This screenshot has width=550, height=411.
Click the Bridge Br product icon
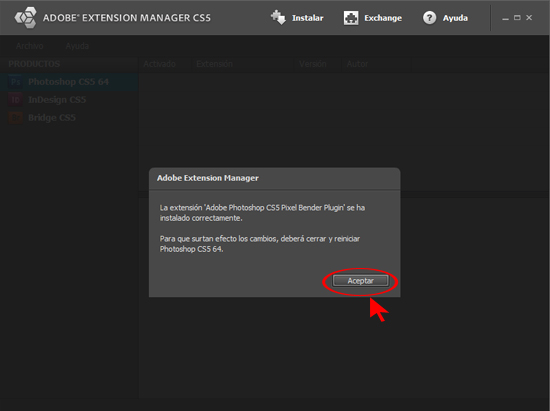(15, 118)
